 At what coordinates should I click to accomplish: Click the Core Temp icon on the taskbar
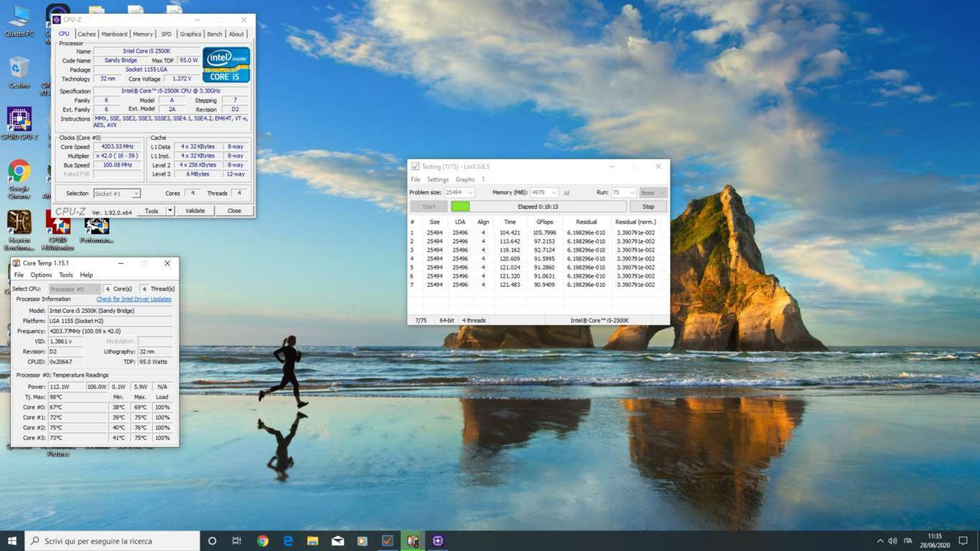(412, 540)
